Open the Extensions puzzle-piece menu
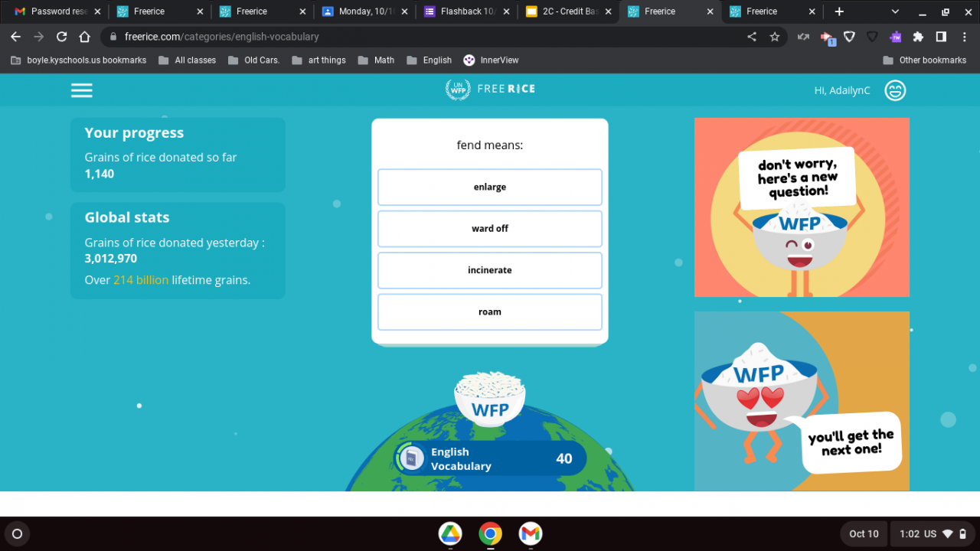Screen dimensions: 980x551 pyautogui.click(x=918, y=37)
